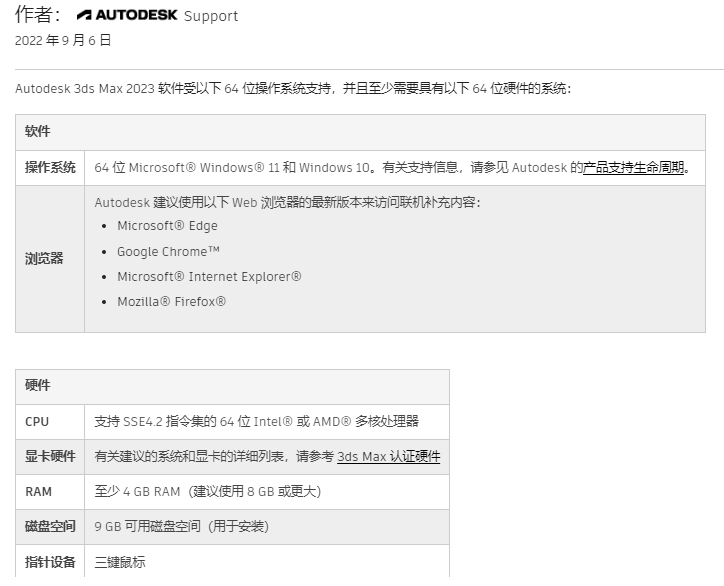The height and width of the screenshot is (586, 724).
Task: Click the 磁盘空间 row label
Action: click(x=50, y=526)
